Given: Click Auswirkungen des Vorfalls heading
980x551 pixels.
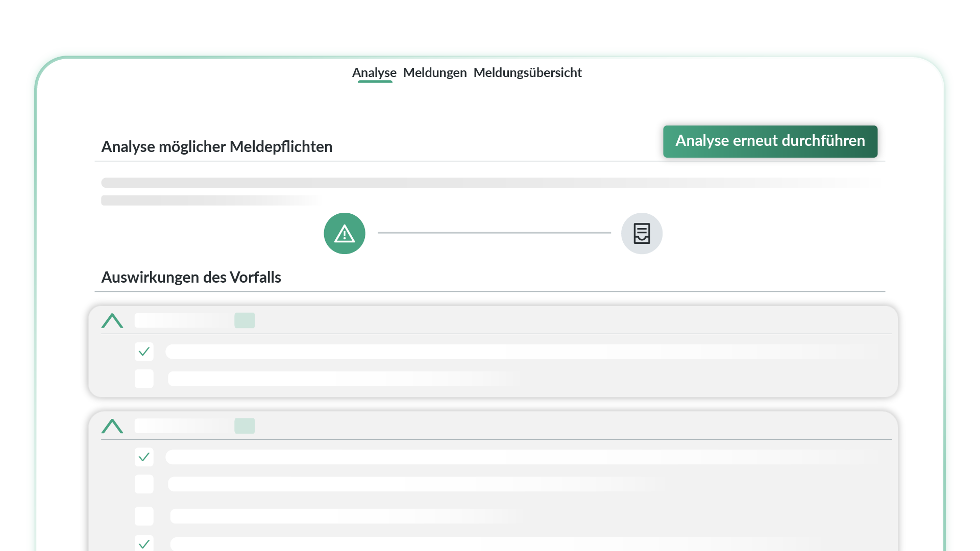Looking at the screenshot, I should click(x=191, y=277).
